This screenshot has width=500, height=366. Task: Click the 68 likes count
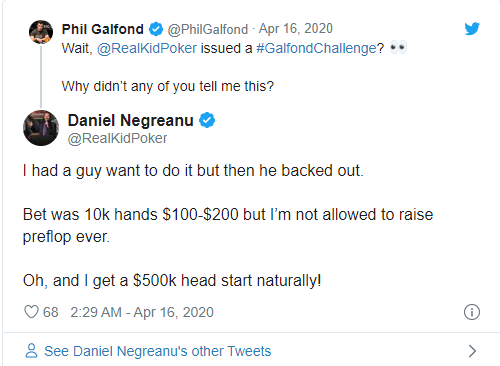[51, 312]
